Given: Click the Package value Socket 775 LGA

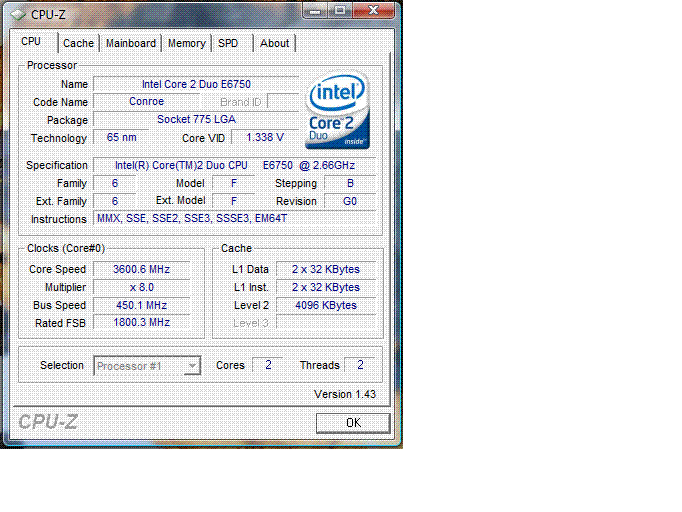Looking at the screenshot, I should 196,119.
